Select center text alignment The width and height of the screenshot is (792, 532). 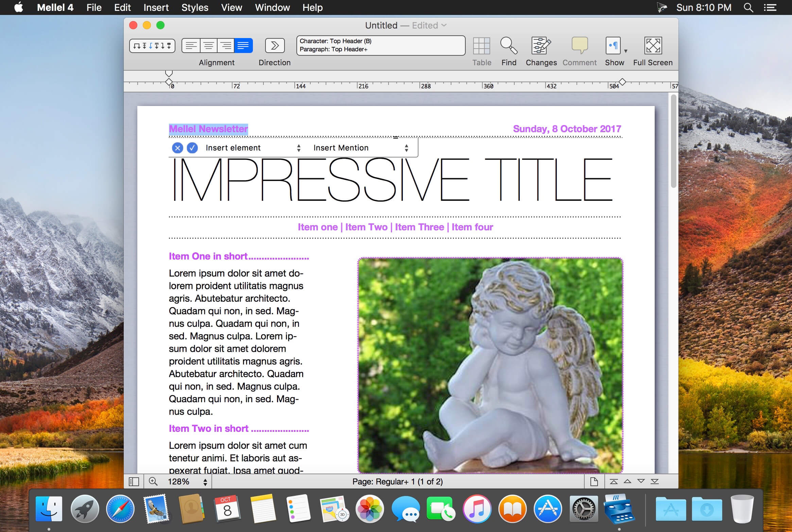coord(208,46)
